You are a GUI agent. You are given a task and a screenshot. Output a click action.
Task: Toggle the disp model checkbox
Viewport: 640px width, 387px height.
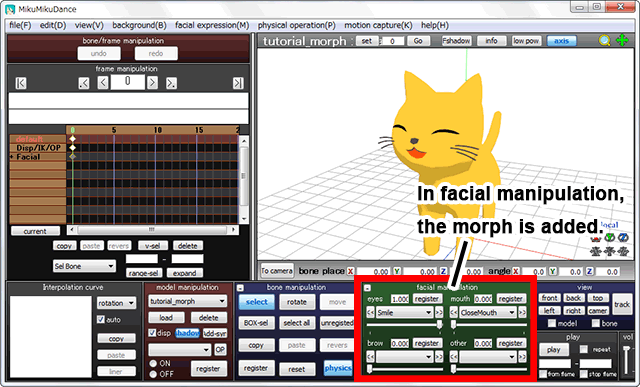[152, 333]
